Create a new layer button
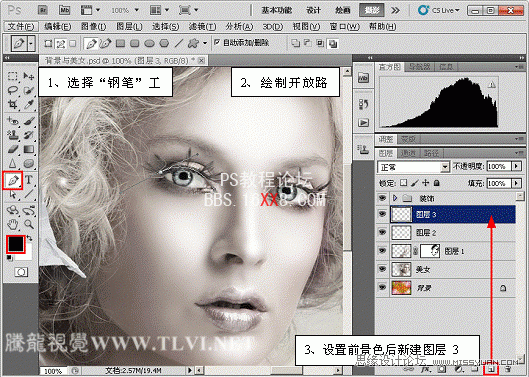Viewport: 529px width, 377px height. pos(492,370)
